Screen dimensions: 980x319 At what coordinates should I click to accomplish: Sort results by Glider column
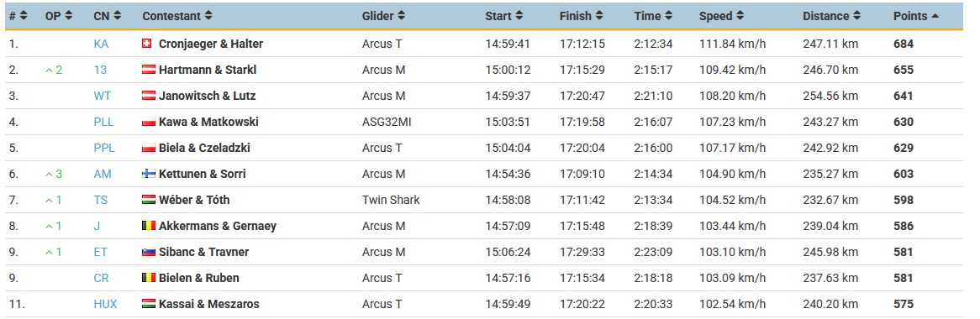[x=384, y=16]
